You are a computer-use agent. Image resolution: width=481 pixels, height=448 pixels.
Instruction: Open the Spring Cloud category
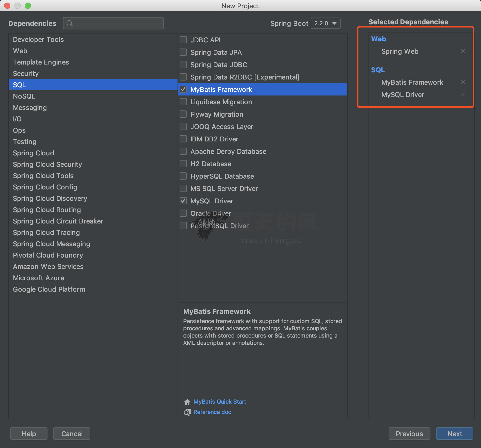click(93, 153)
